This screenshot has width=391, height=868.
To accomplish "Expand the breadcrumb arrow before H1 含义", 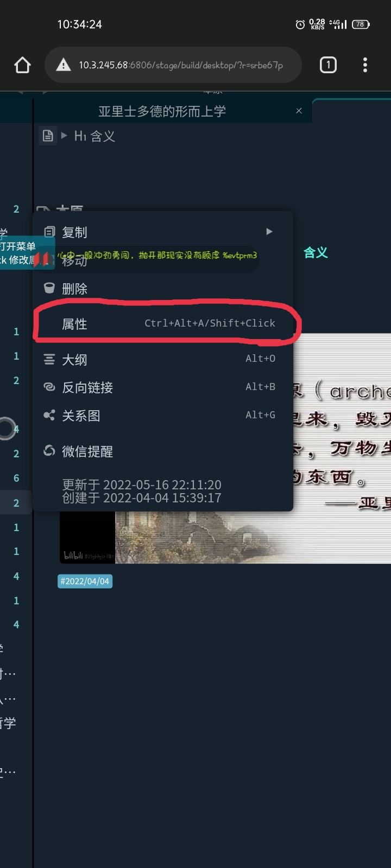I will [x=65, y=136].
